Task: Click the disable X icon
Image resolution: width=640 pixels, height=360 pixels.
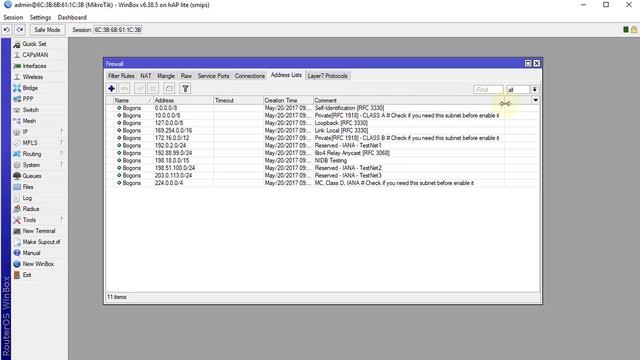Action: click(x=153, y=89)
